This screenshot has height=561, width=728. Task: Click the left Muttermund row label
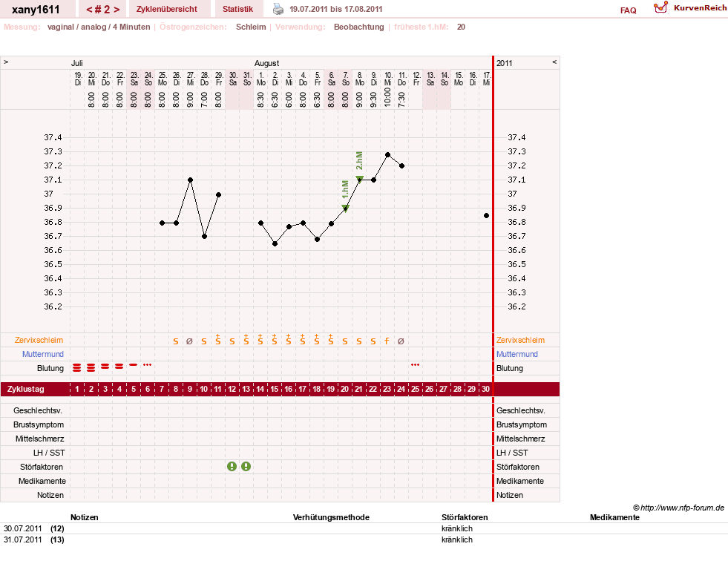click(x=43, y=354)
